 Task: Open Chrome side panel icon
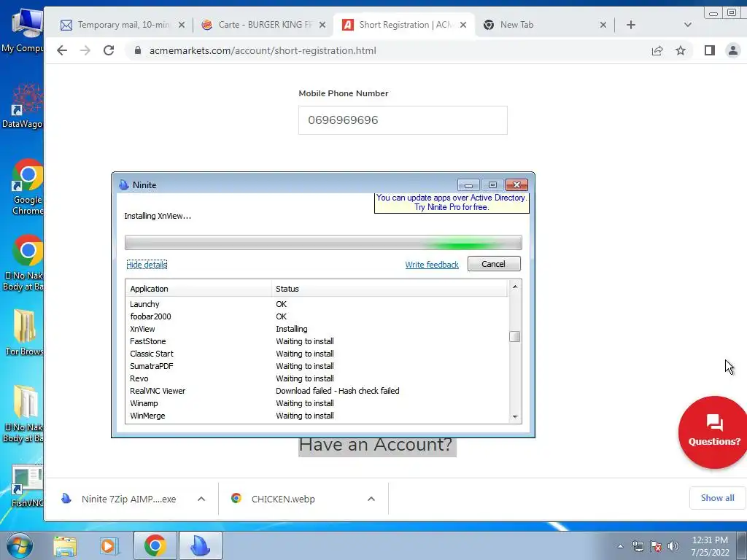[709, 50]
